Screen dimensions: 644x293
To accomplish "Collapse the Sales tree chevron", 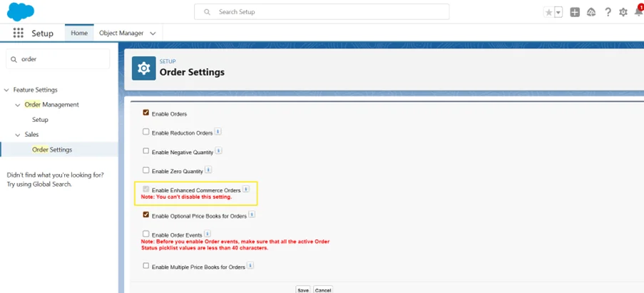I will coord(18,135).
